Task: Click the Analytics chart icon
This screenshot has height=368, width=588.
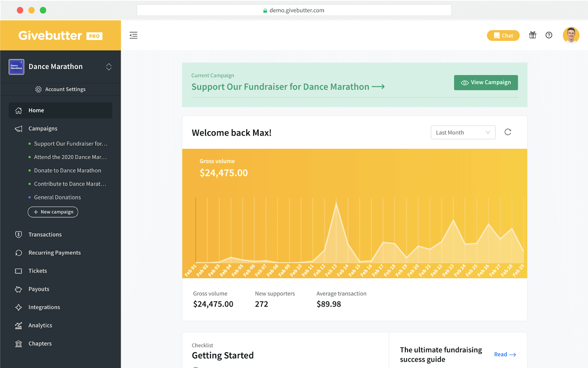Action: [x=18, y=325]
